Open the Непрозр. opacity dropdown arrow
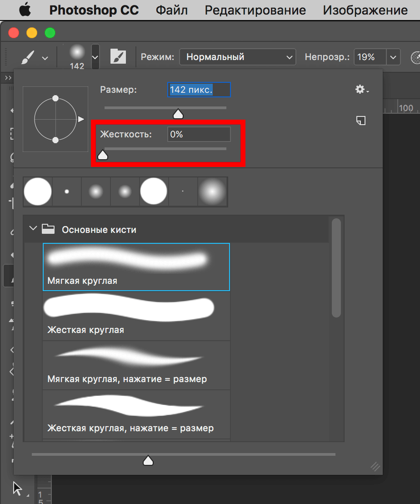 pyautogui.click(x=393, y=57)
